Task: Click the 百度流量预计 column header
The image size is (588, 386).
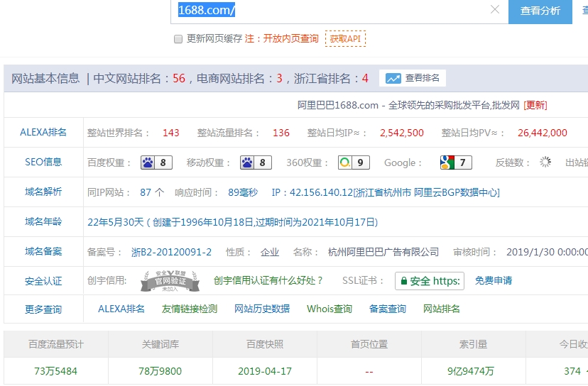Action: coord(56,344)
